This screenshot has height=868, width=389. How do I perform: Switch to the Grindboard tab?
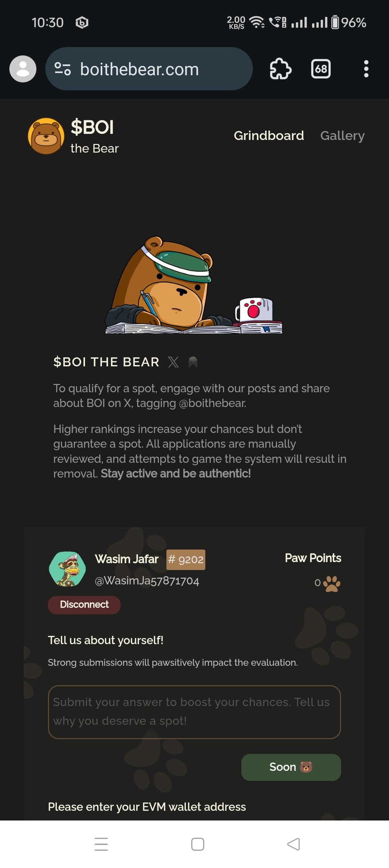click(269, 136)
